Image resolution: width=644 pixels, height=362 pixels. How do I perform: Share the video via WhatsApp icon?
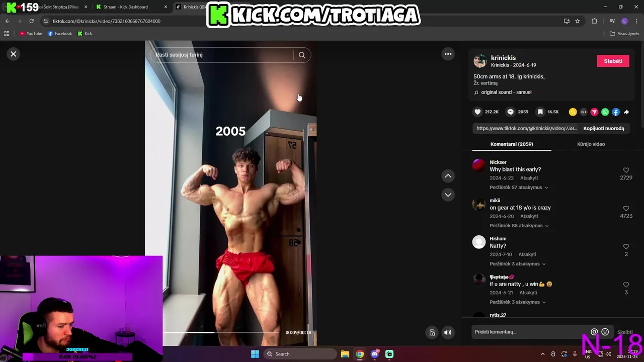[605, 112]
